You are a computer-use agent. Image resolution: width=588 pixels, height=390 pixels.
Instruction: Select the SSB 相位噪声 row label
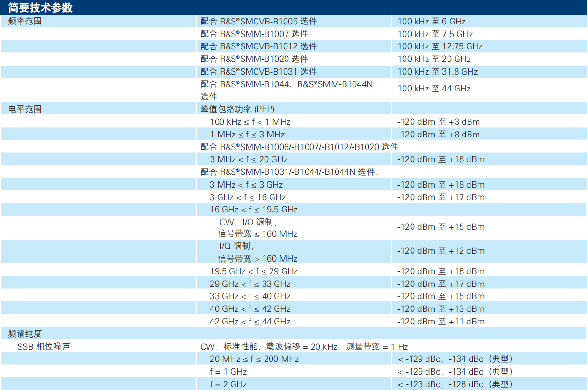tap(44, 347)
